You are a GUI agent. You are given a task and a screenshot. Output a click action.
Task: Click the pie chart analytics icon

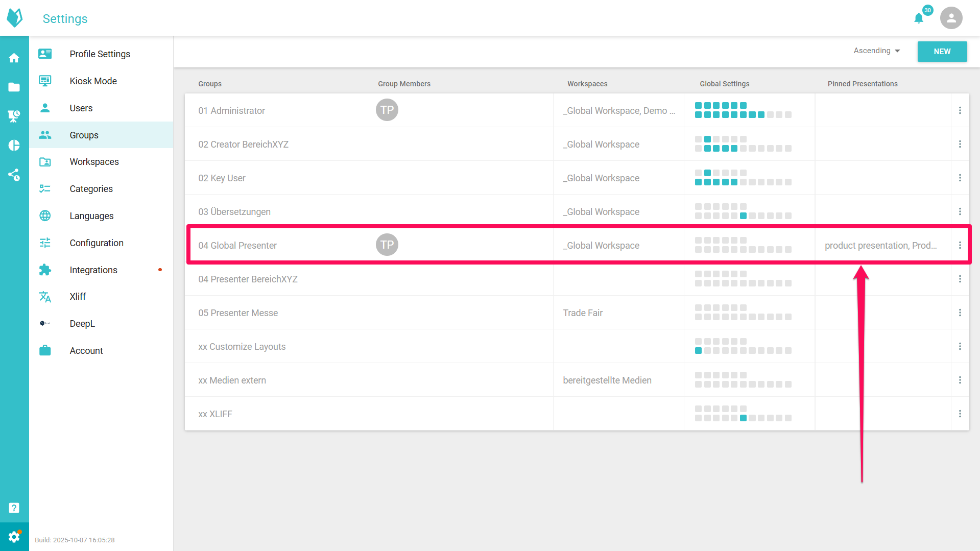[14, 146]
